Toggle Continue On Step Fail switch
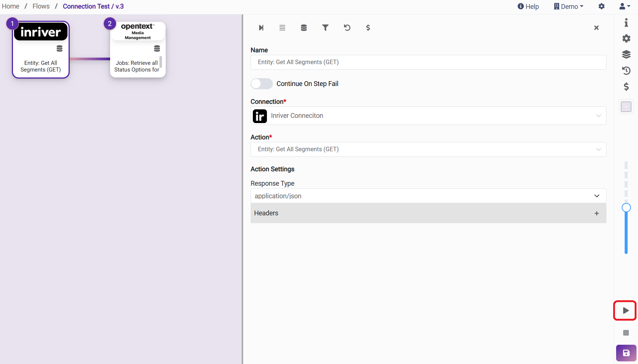The height and width of the screenshot is (364, 638). pyautogui.click(x=262, y=84)
